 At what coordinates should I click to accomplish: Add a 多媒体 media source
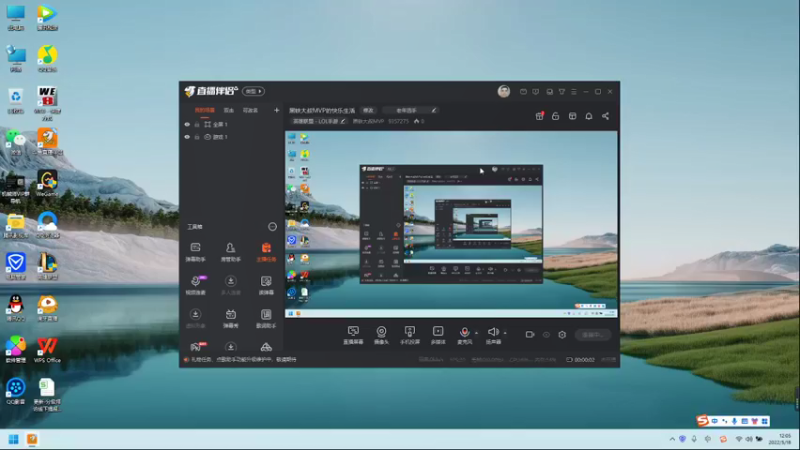click(438, 335)
